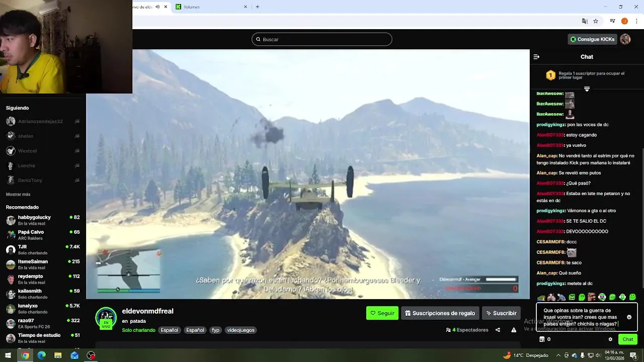Click the first Español tag
Image resolution: width=644 pixels, height=362 pixels.
tap(170, 330)
